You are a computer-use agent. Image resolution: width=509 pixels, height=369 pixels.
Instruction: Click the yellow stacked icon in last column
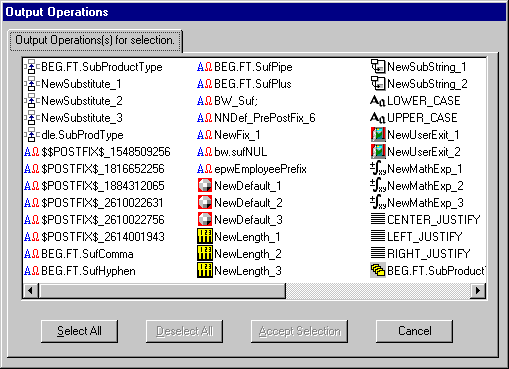[x=378, y=270]
